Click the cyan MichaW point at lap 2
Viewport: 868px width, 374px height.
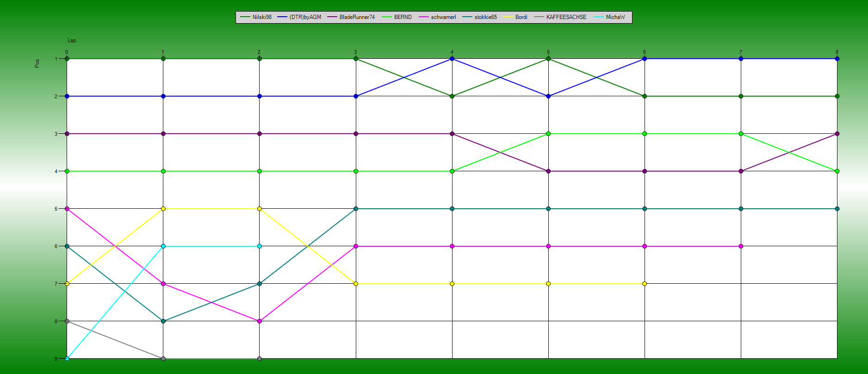click(260, 246)
